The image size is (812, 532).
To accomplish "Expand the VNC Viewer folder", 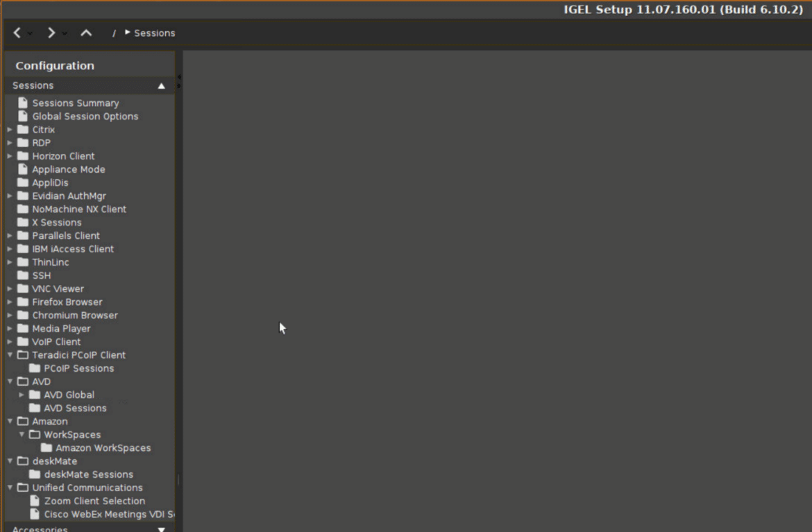I will 10,289.
